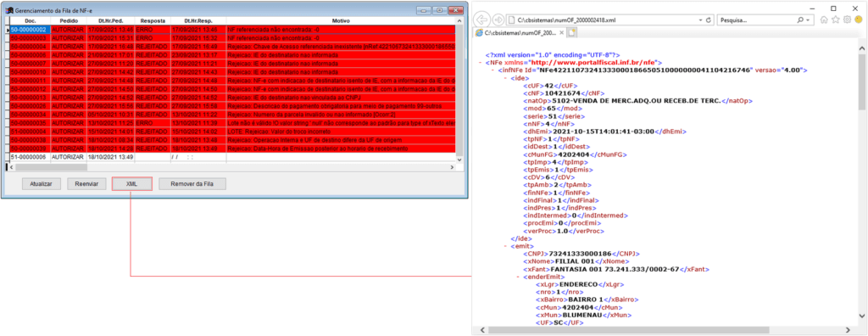Image resolution: width=868 pixels, height=336 pixels.
Task: Click the Dt.Hr.Resp. column header
Action: [198, 20]
